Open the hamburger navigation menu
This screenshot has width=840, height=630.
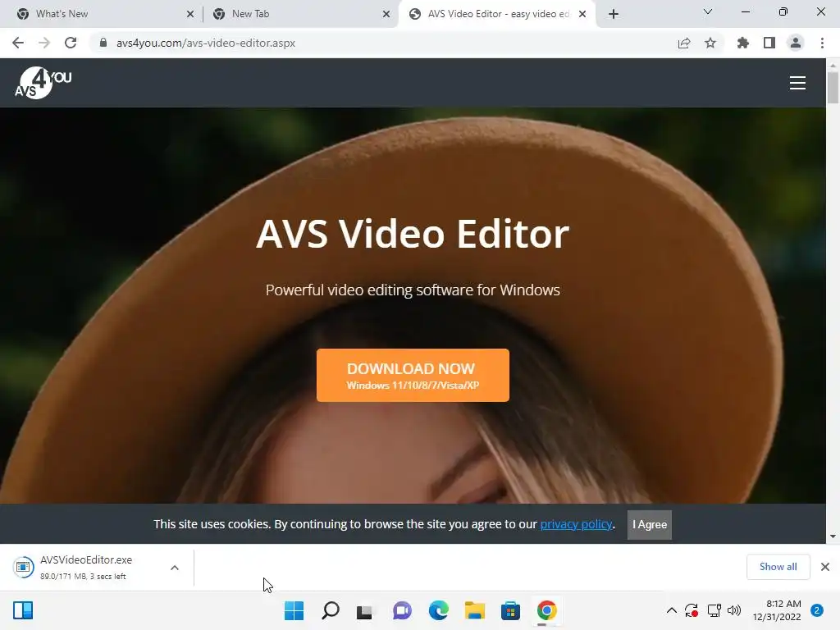click(797, 83)
